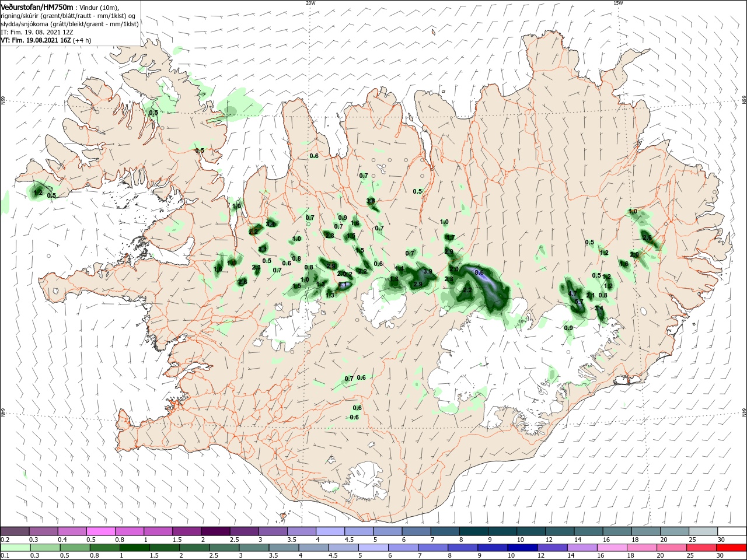Click the '3.9' precipitation value on map
The width and height of the screenshot is (747, 560).
click(x=427, y=272)
